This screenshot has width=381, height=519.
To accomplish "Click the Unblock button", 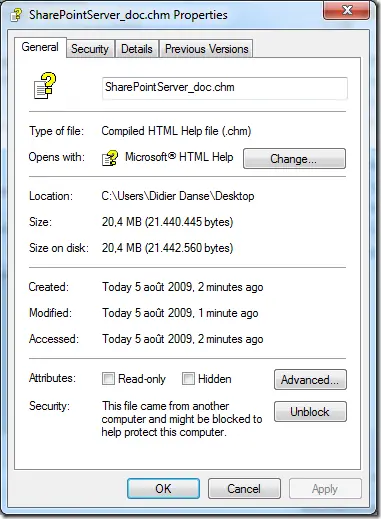I will [x=310, y=412].
